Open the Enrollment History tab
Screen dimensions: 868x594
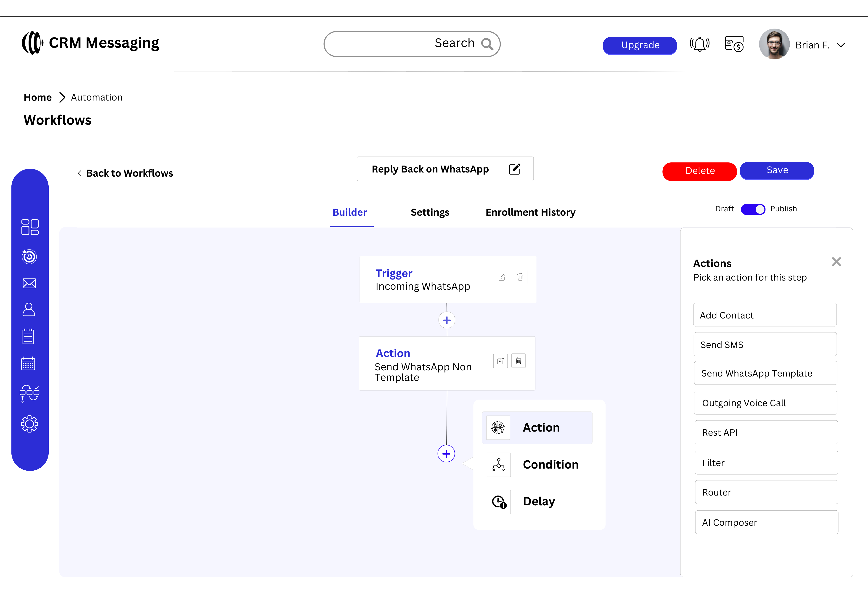[x=530, y=212]
